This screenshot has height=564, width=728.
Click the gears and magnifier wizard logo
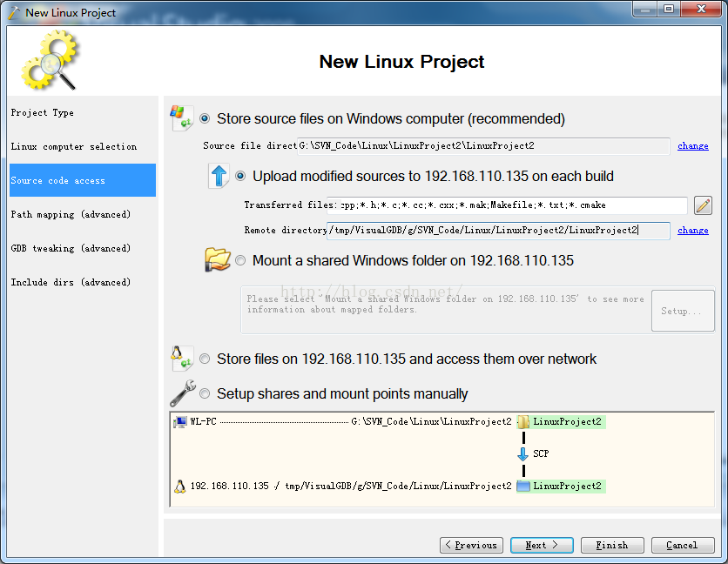[50, 59]
